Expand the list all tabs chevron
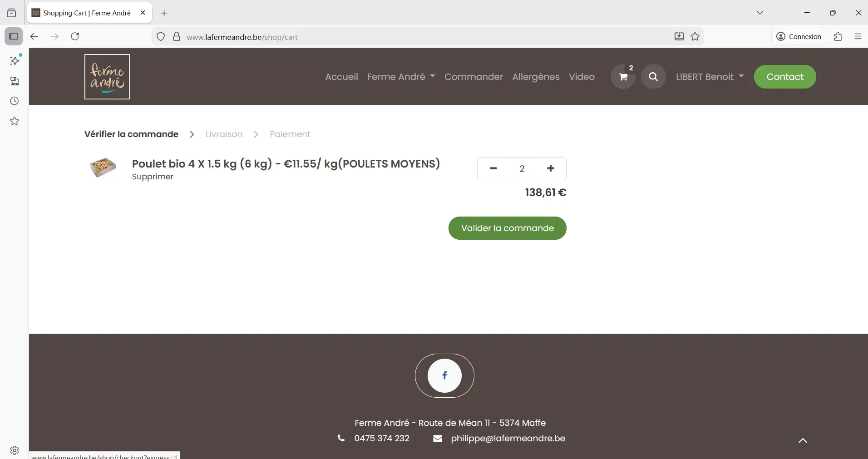 (x=760, y=13)
